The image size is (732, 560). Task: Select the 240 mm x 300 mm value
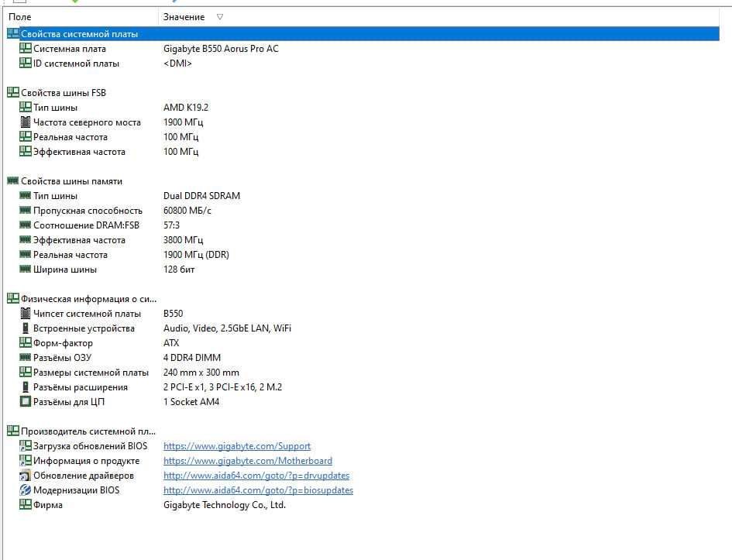click(x=201, y=373)
